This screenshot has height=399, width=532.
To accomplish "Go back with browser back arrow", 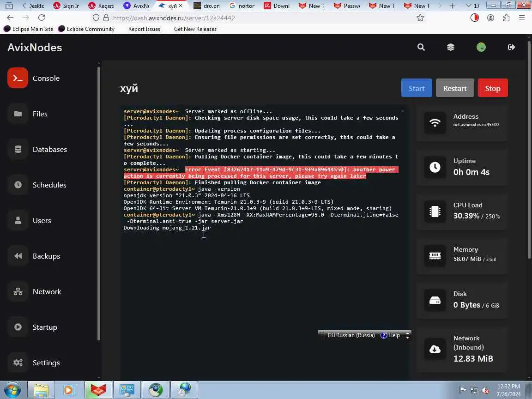I will (x=10, y=18).
